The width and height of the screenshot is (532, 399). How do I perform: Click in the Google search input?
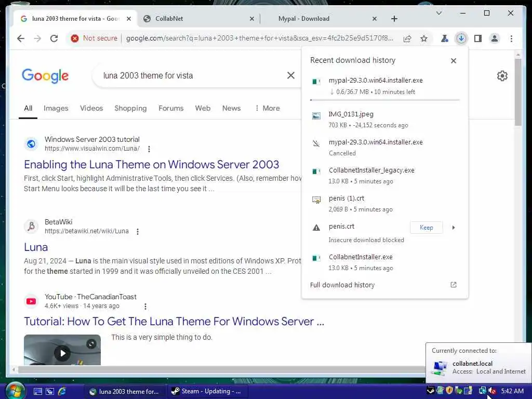pos(192,75)
